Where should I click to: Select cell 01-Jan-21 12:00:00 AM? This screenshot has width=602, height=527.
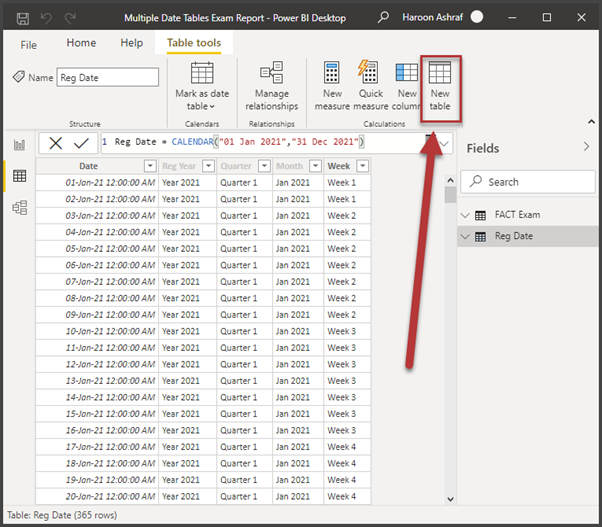pos(97,183)
